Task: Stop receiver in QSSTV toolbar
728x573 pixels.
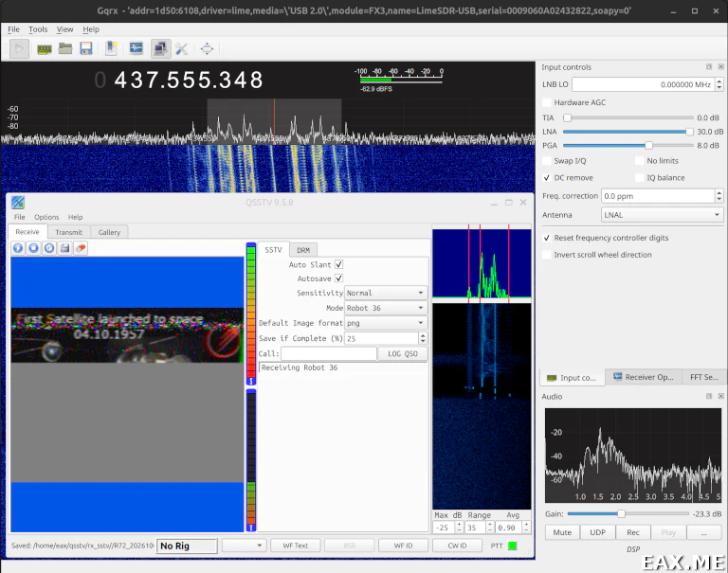Action: tap(33, 248)
